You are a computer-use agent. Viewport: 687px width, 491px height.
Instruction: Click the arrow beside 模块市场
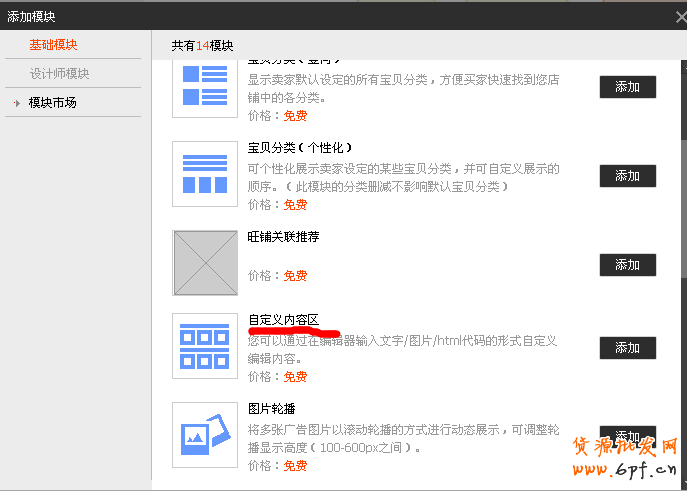(x=17, y=103)
